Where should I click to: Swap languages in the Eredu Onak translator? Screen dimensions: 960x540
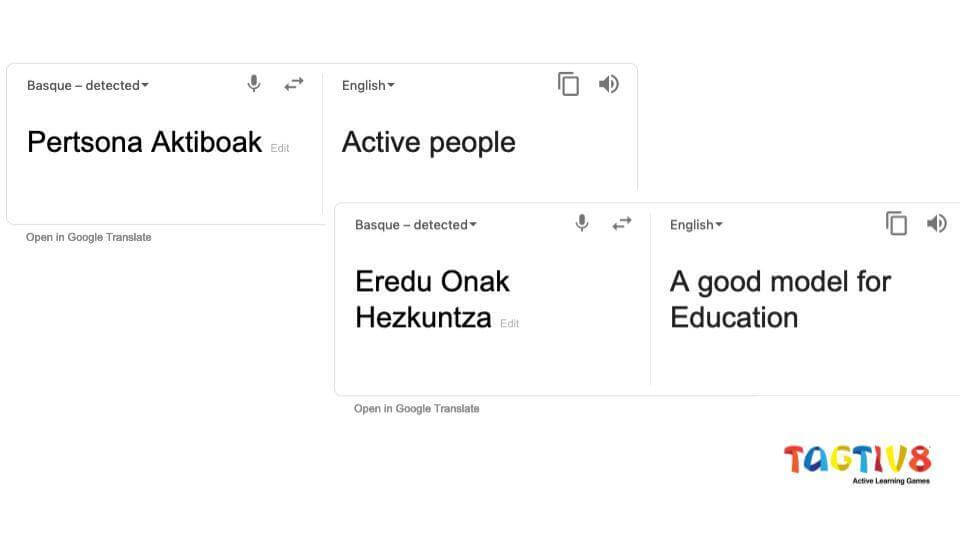[622, 224]
